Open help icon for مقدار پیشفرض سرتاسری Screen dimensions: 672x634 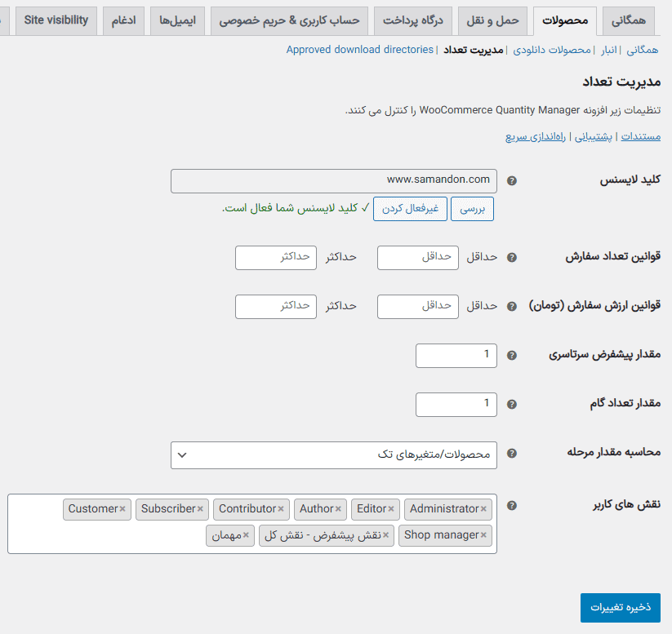pyautogui.click(x=511, y=355)
